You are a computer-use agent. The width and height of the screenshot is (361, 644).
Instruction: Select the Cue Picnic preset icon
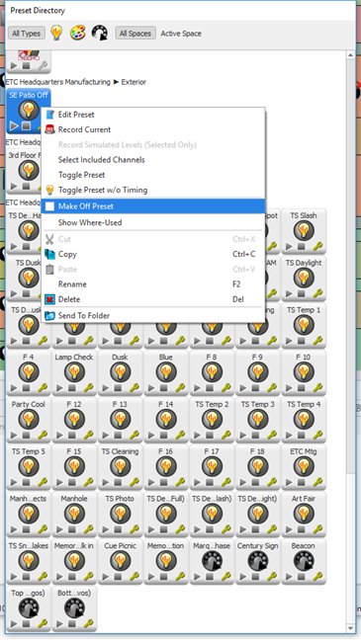pyautogui.click(x=120, y=561)
